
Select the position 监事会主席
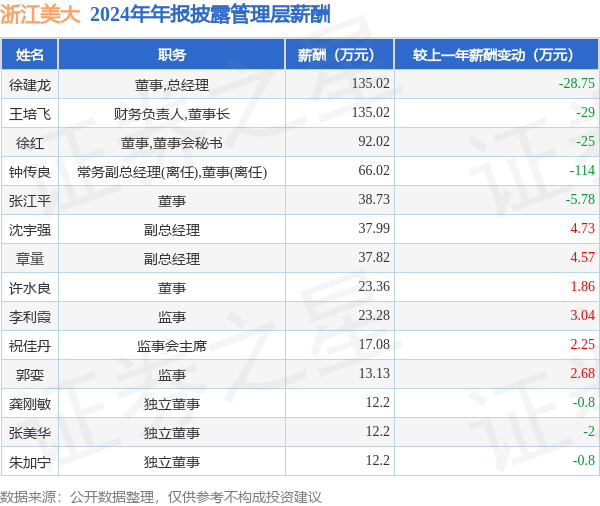pyautogui.click(x=172, y=346)
